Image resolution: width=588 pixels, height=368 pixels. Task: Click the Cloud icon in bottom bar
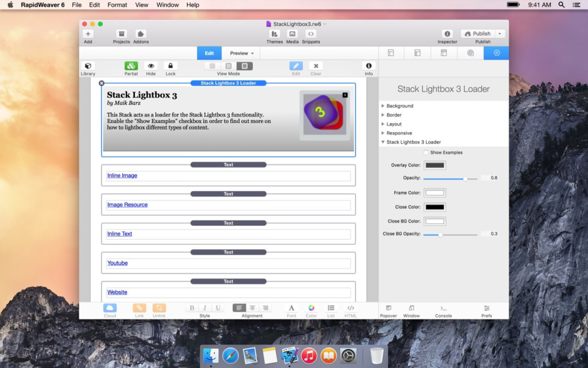point(110,308)
